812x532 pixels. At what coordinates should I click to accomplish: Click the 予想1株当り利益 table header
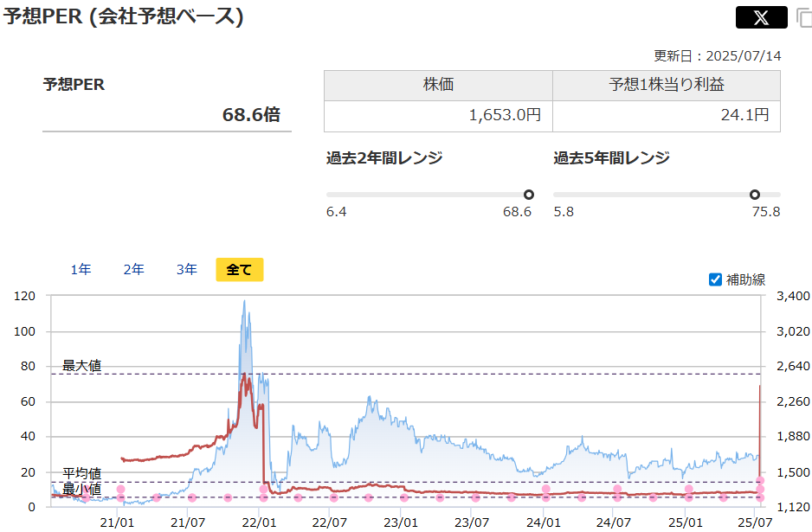[666, 85]
